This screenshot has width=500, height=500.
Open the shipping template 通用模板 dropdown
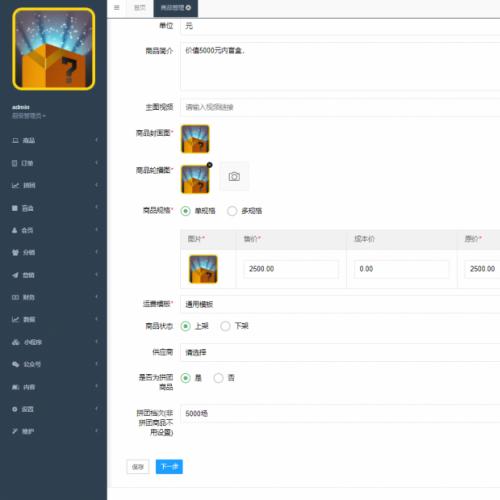pyautogui.click(x=340, y=304)
